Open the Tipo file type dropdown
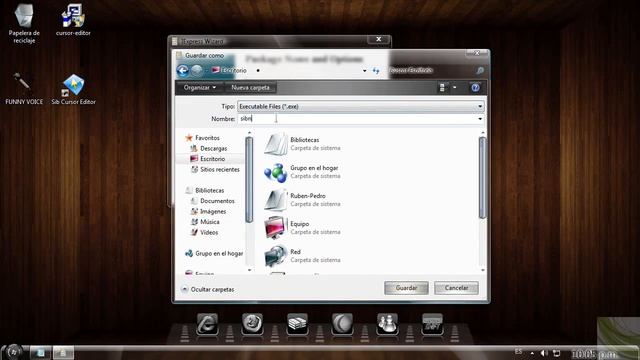Screen dimensions: 640x360 (x=480, y=107)
